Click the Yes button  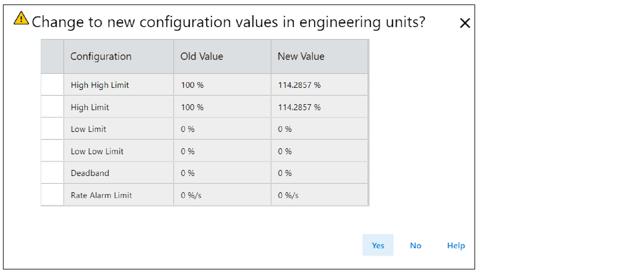click(378, 245)
